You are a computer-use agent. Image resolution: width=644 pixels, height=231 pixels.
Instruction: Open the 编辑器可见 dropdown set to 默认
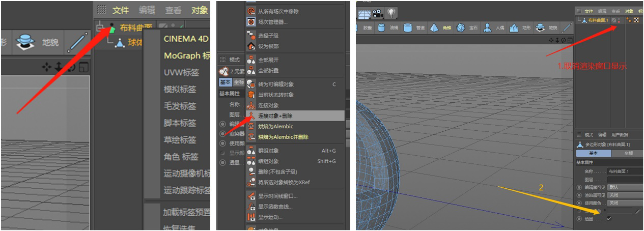(x=625, y=187)
